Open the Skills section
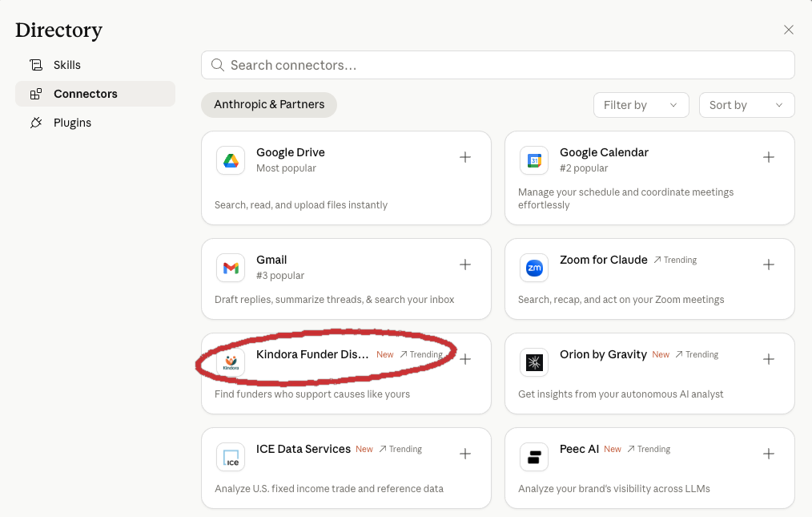This screenshot has height=517, width=812. point(95,65)
